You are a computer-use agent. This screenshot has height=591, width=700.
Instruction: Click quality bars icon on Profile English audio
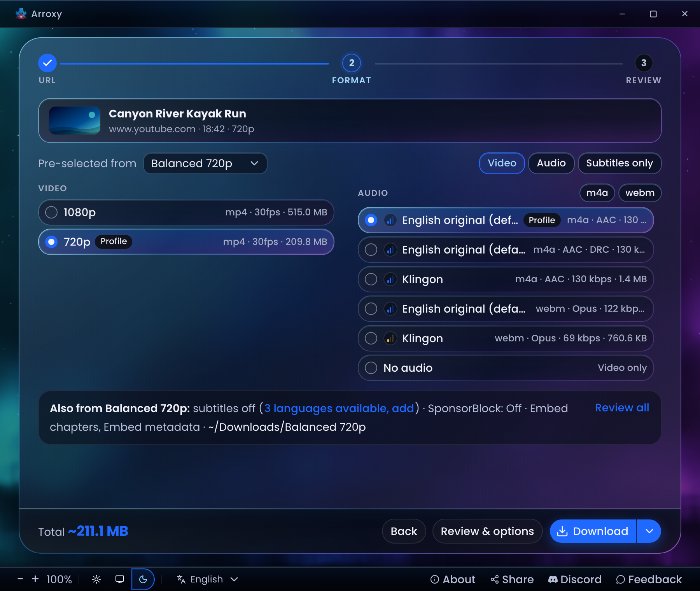tap(390, 220)
